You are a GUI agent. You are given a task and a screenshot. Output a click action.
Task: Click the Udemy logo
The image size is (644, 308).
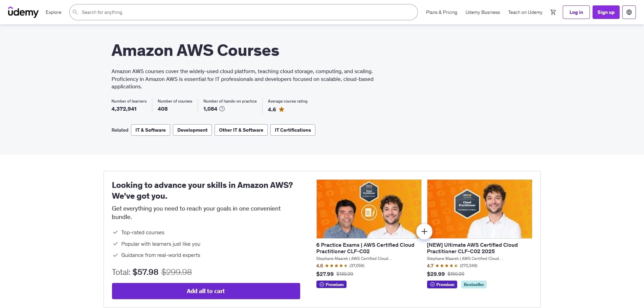[x=23, y=12]
